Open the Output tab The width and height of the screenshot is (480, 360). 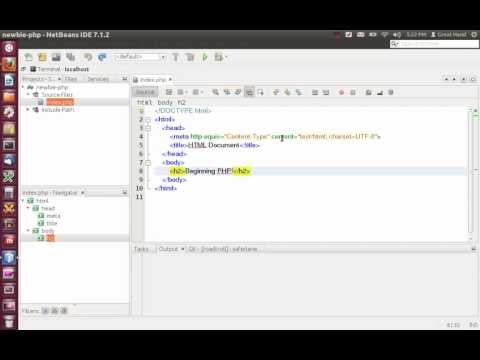pos(169,249)
